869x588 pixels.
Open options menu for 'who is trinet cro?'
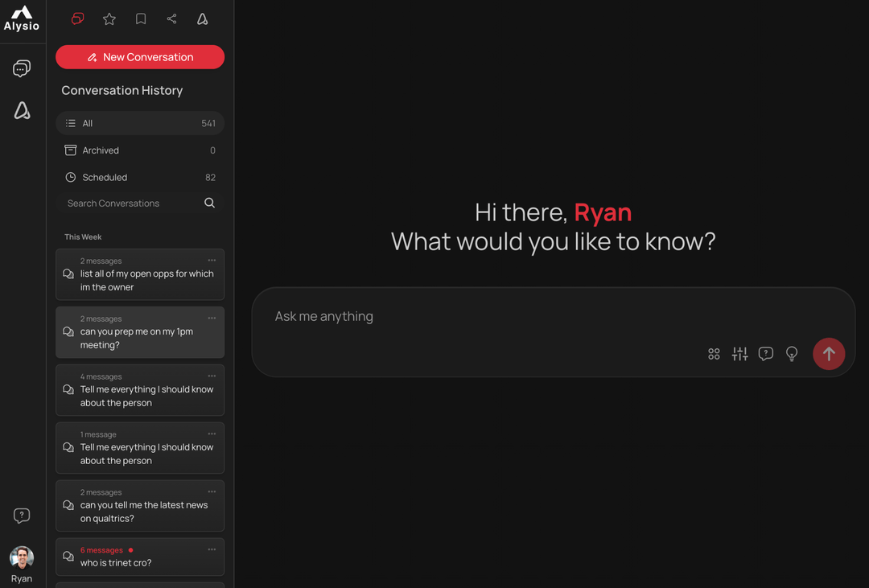tap(212, 549)
